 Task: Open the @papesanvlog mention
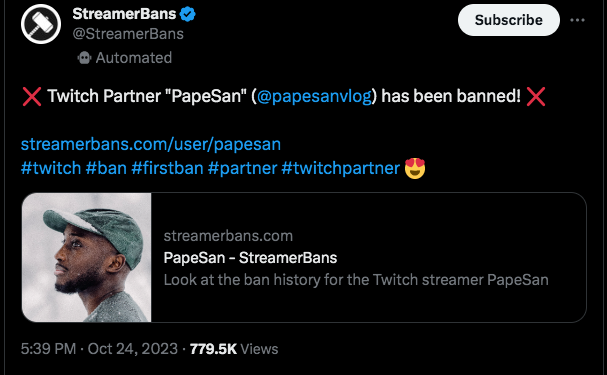314,96
